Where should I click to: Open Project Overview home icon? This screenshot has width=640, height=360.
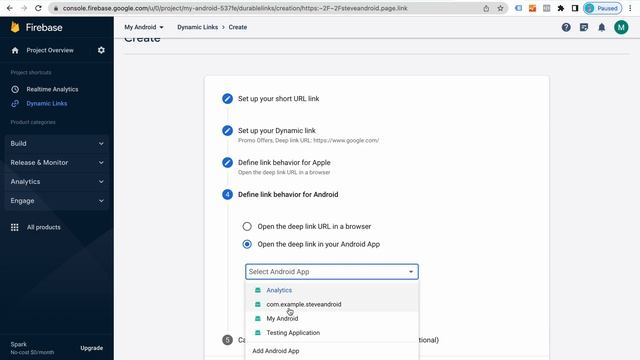[15, 50]
